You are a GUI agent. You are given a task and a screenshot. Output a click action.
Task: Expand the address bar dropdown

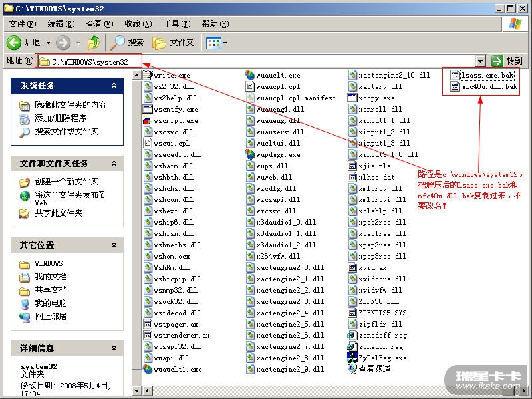tap(480, 61)
